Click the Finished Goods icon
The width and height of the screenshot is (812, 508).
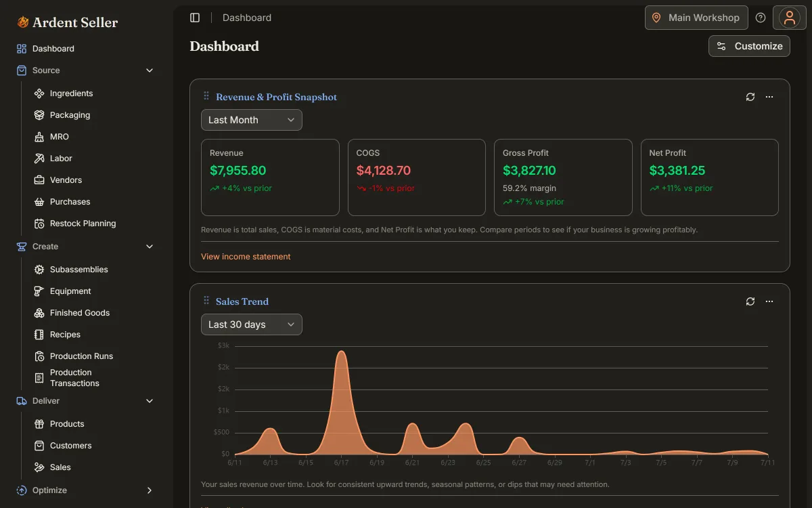(x=39, y=313)
